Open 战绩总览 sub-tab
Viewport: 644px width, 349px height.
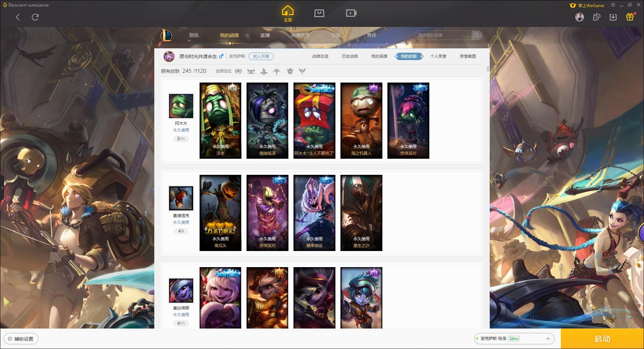tap(320, 56)
